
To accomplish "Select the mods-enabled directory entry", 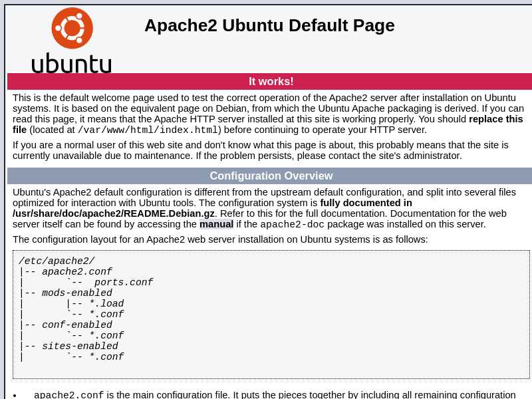I will pyautogui.click(x=76, y=293).
